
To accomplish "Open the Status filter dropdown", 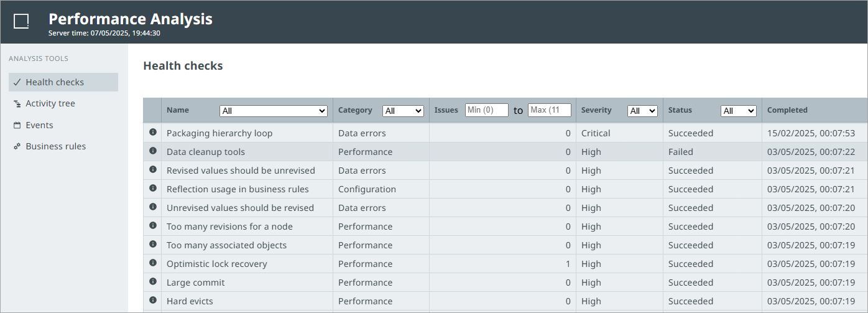I will coord(738,111).
